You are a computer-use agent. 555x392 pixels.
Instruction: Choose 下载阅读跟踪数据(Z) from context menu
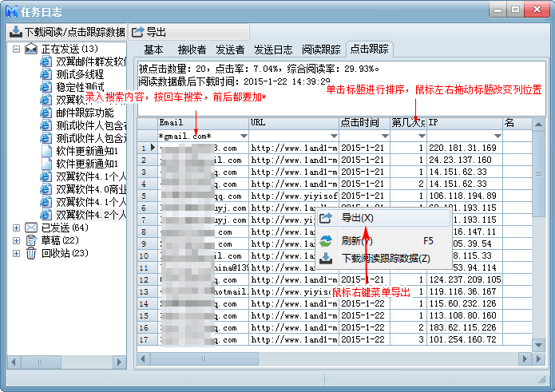[383, 258]
